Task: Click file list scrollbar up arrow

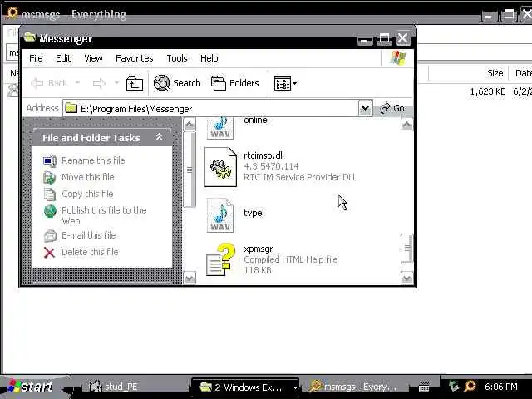Action: click(406, 125)
